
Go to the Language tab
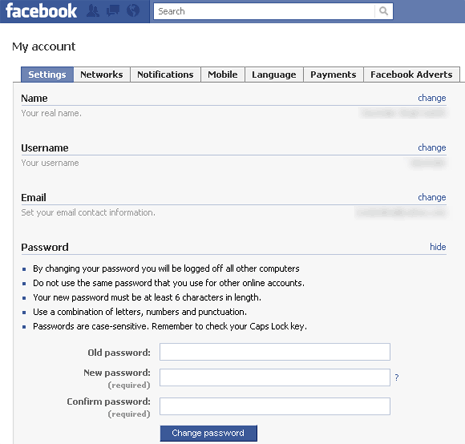pyautogui.click(x=274, y=74)
